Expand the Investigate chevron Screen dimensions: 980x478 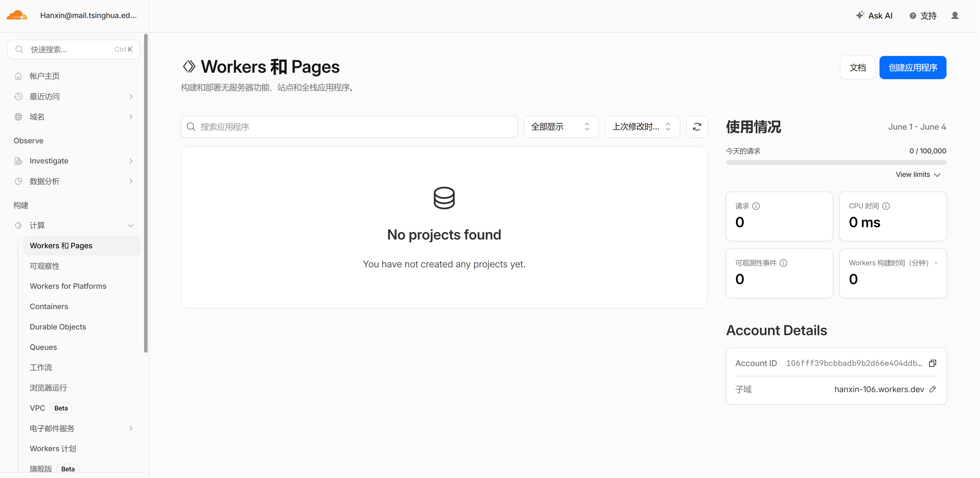coord(131,161)
